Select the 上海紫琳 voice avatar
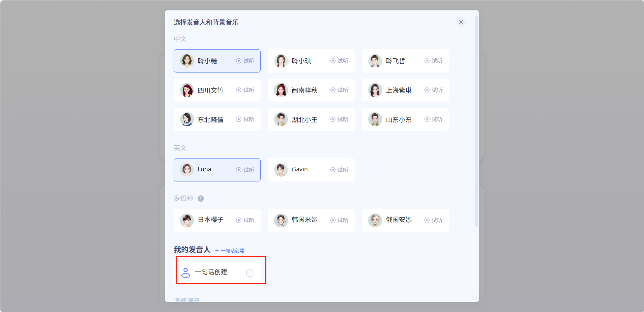Image resolution: width=644 pixels, height=312 pixels. 375,90
